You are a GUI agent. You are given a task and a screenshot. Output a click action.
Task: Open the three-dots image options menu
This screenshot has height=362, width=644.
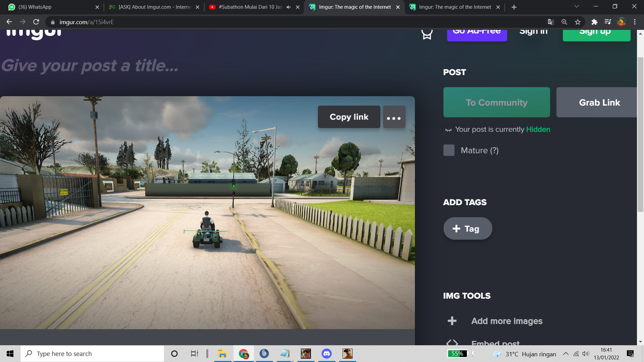394,117
